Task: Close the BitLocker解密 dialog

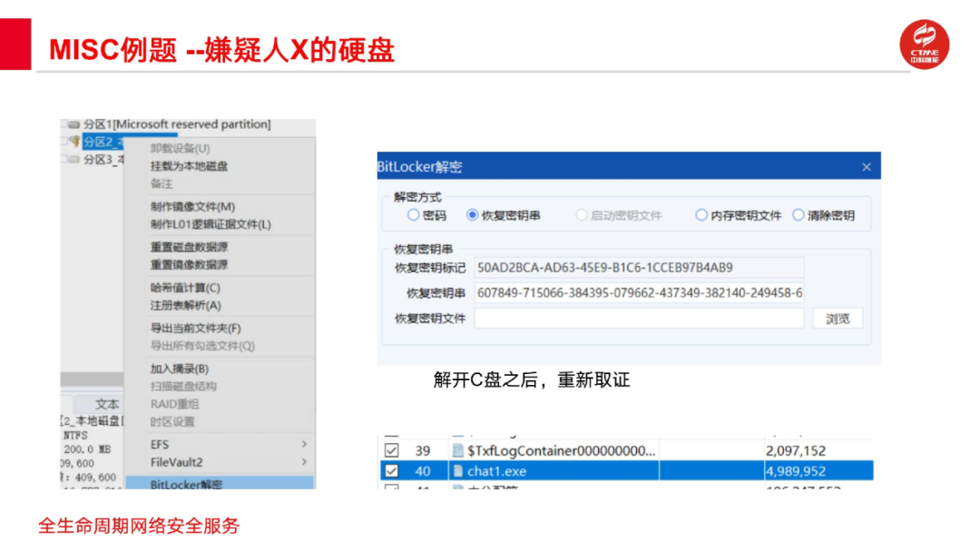Action: (867, 167)
